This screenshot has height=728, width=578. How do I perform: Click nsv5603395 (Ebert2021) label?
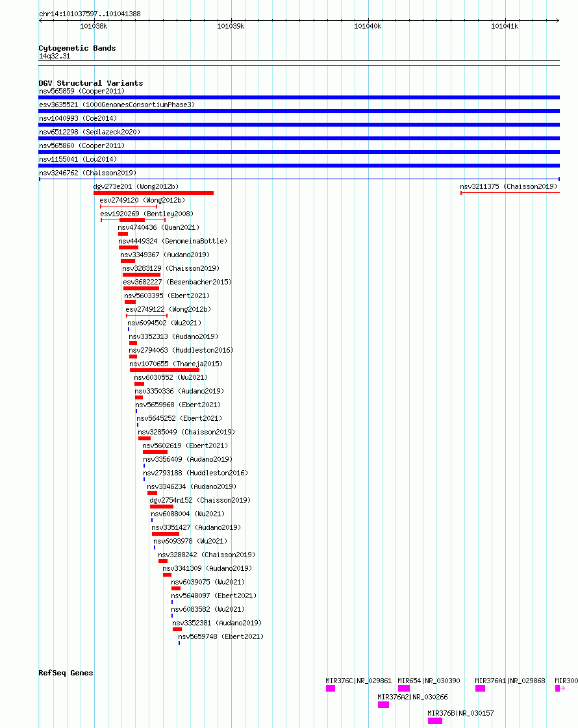point(167,295)
